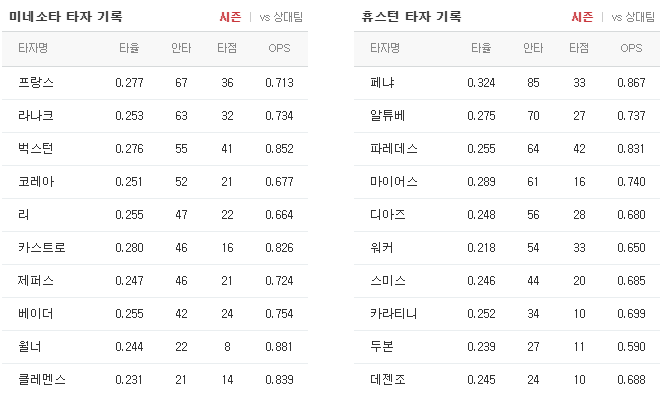The image size is (660, 408).
Task: Click 타점 column header in Minnesota table
Action: [x=227, y=48]
